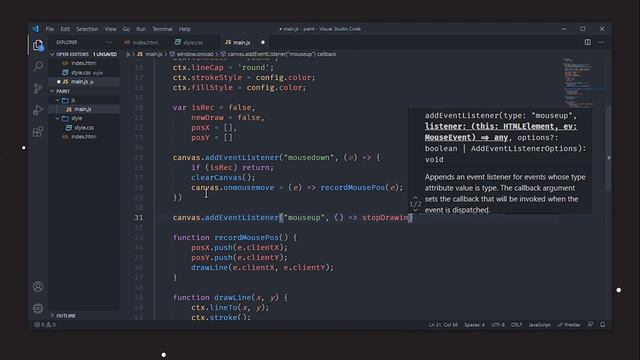Viewport: 640px width, 360px height.
Task: Open the Terminal menu
Action: pyautogui.click(x=162, y=29)
